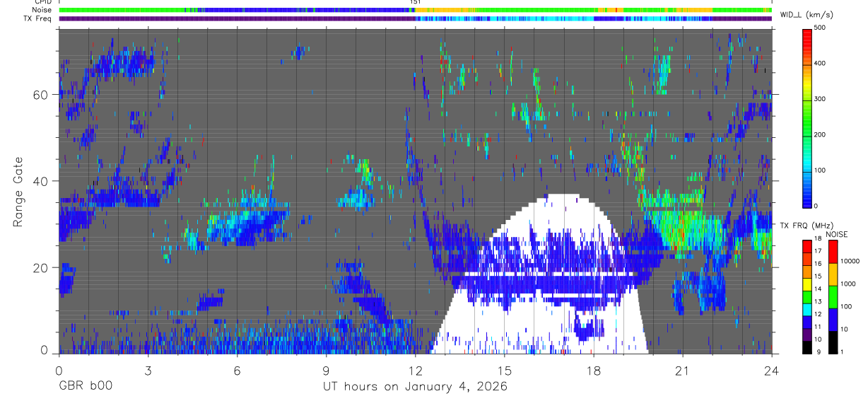Click the yellow 14–15 MHz TX frequency swatch

807,284
